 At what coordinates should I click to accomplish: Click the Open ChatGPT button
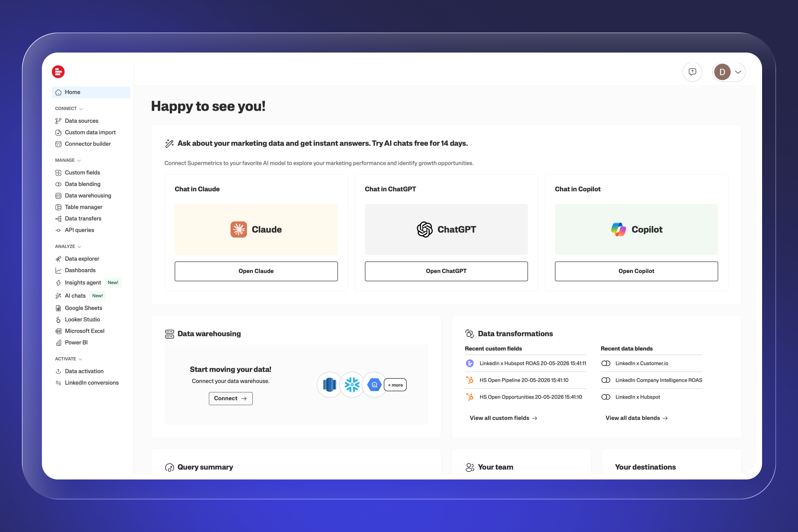[446, 271]
